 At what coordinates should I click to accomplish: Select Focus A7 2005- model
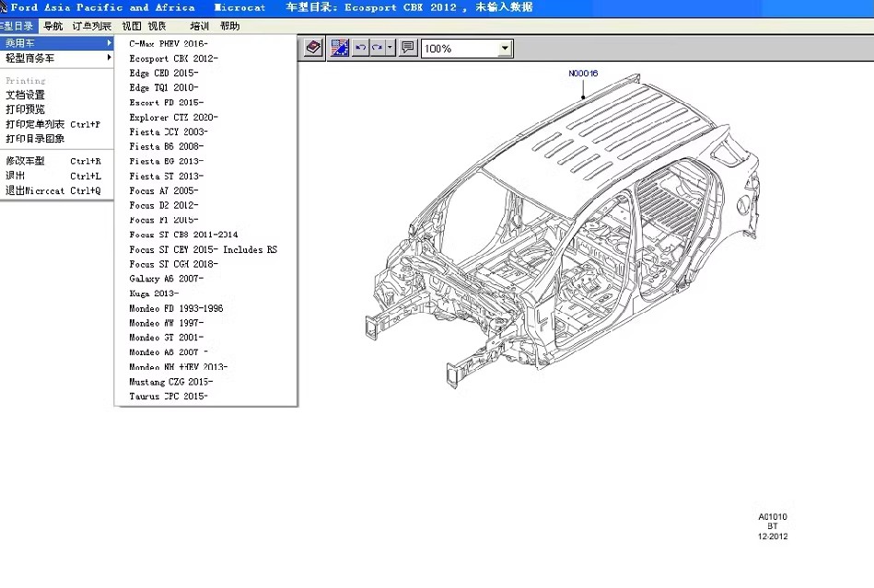(205, 190)
